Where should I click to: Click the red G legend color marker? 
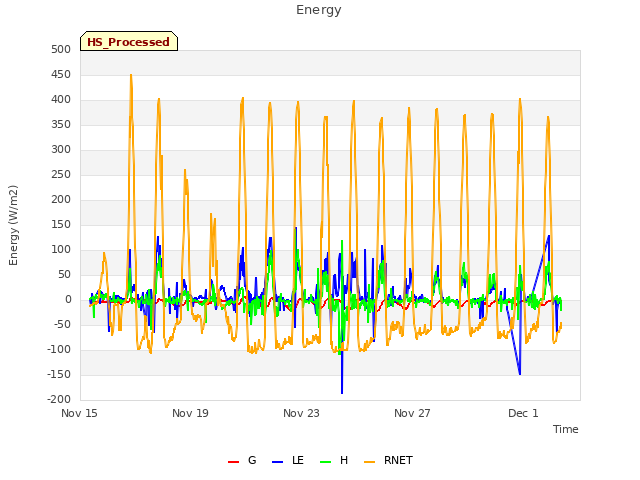point(233,462)
